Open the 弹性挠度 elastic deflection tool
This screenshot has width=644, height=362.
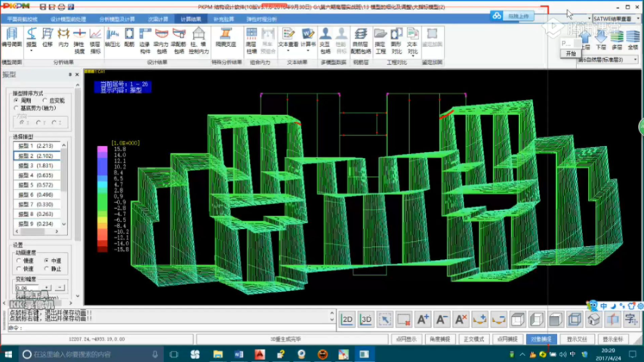click(x=79, y=41)
